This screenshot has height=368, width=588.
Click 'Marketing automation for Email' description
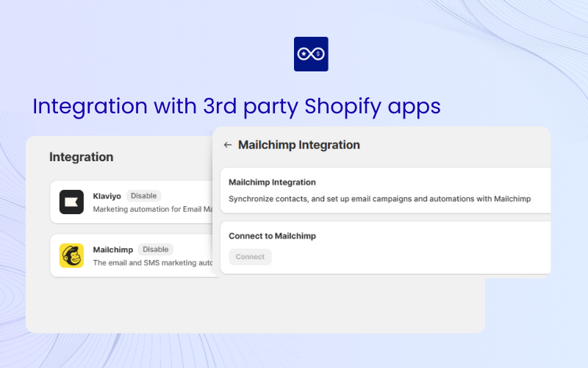point(153,209)
